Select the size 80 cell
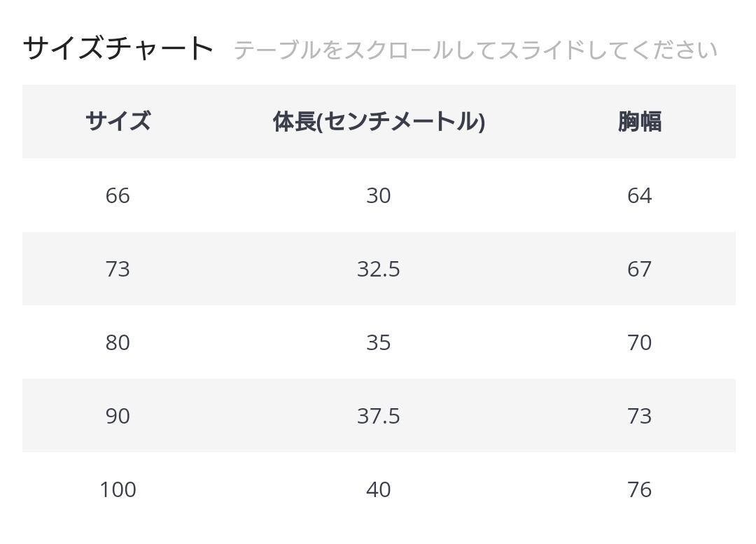This screenshot has height=544, width=756. point(118,343)
